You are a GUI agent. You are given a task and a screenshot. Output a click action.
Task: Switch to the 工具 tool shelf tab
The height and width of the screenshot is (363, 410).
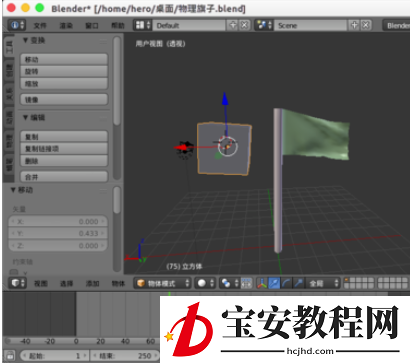pos(9,47)
